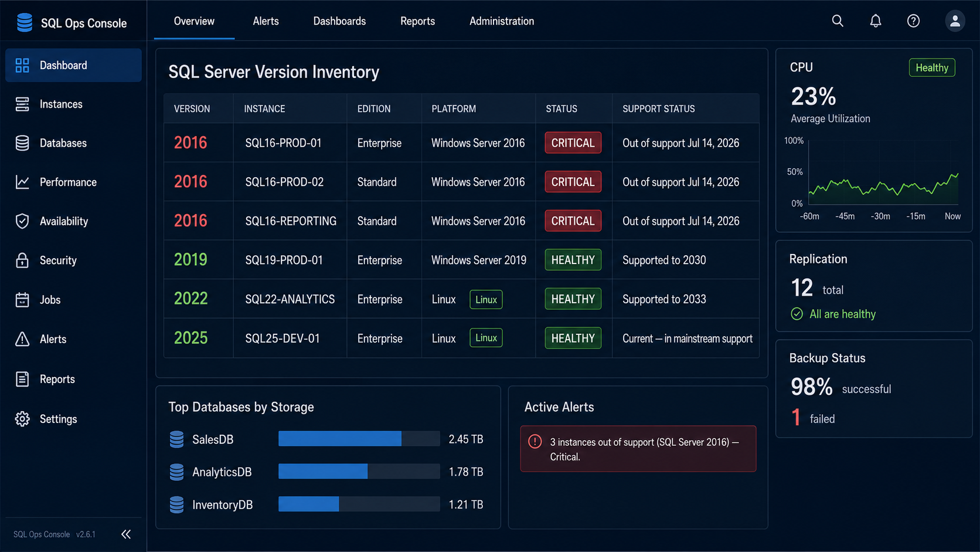Go to Performance in sidebar
This screenshot has width=980, height=552.
68,182
